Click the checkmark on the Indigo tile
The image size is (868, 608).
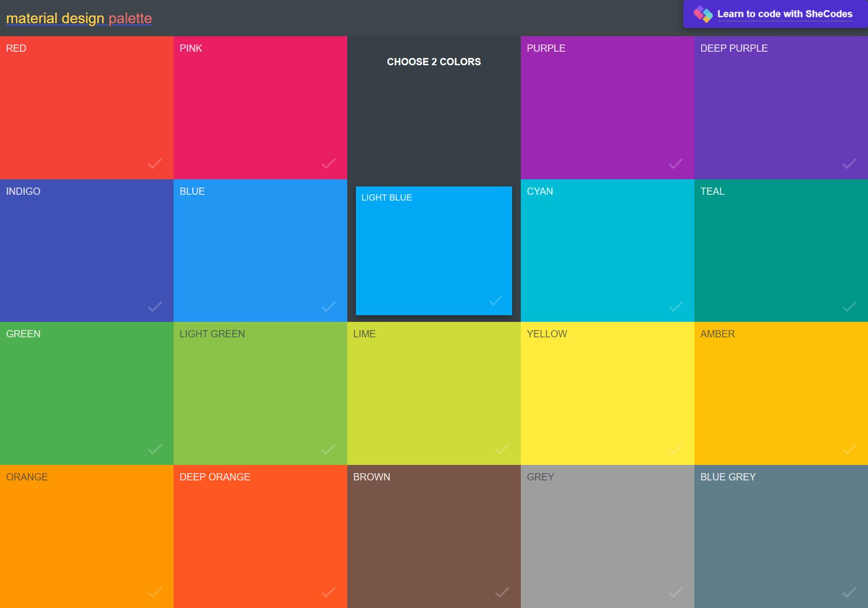point(155,306)
